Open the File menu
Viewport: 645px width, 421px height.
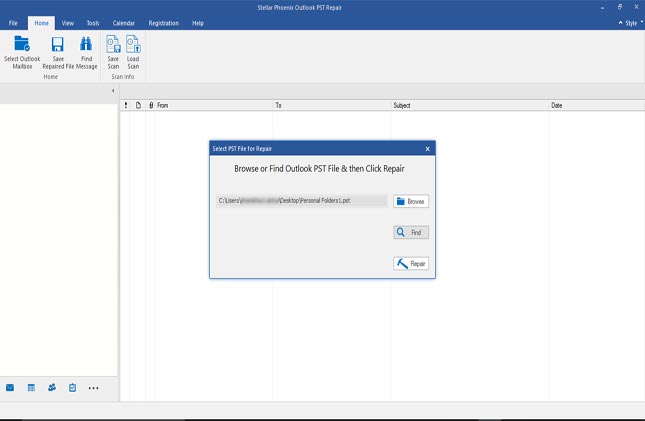pyautogui.click(x=13, y=22)
